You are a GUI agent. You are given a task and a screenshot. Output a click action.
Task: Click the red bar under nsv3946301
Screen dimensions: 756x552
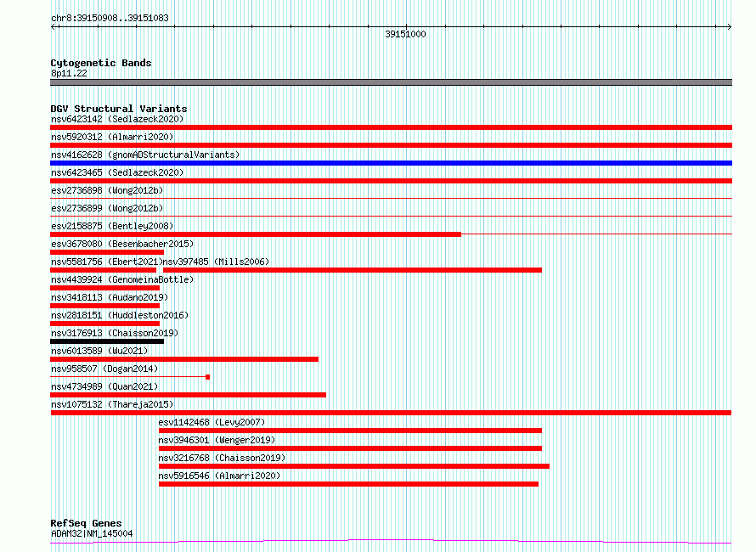click(x=350, y=448)
